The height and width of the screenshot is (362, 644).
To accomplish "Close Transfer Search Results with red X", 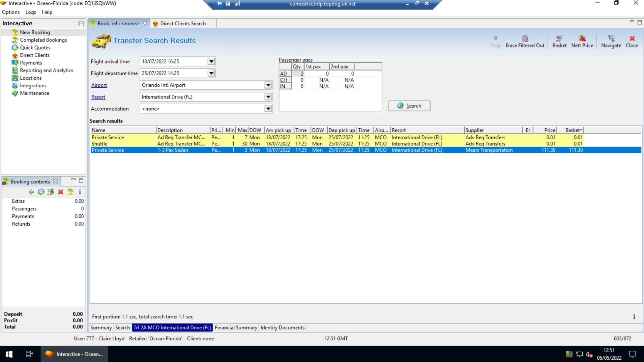I will point(632,41).
